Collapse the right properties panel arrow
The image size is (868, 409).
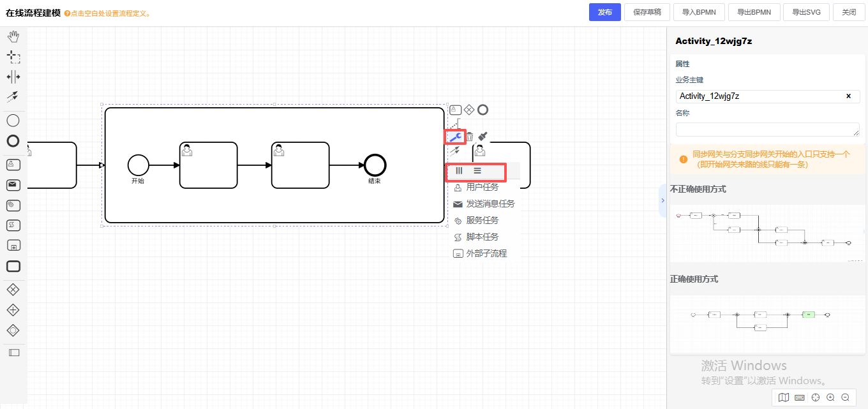click(662, 200)
